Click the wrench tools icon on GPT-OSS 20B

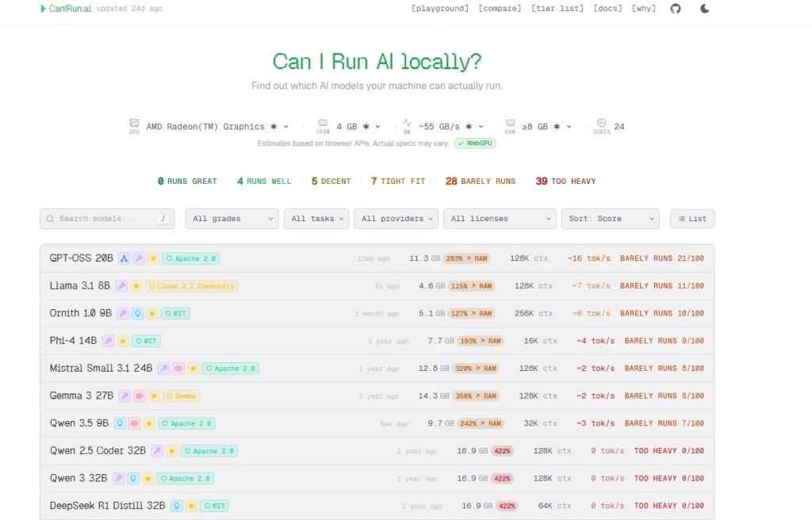tap(138, 258)
